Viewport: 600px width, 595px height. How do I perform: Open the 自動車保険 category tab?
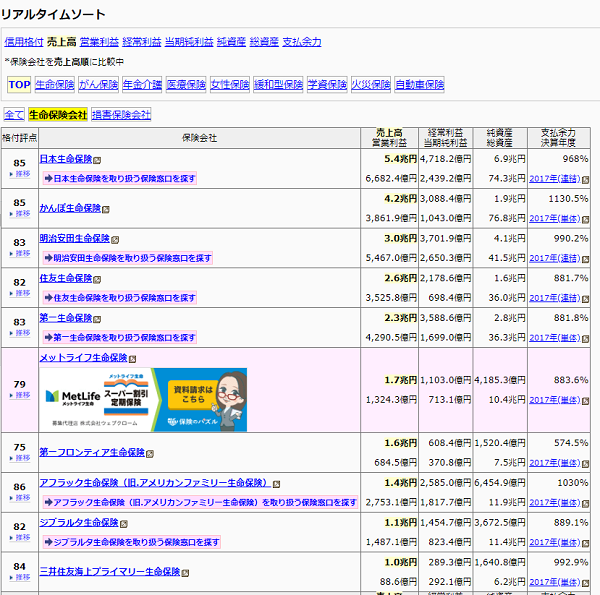point(419,85)
